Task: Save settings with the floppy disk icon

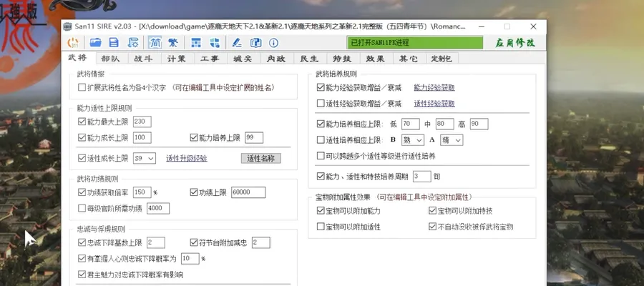Action: (x=114, y=43)
